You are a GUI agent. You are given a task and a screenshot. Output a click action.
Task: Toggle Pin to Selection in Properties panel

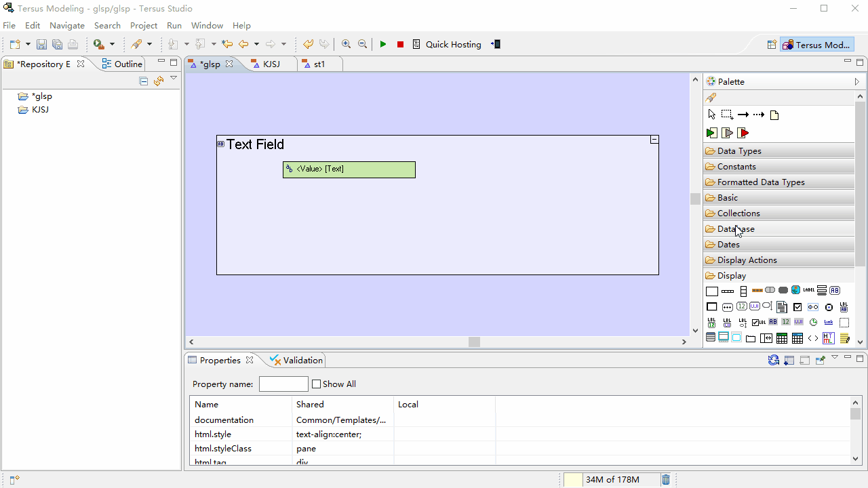point(821,360)
